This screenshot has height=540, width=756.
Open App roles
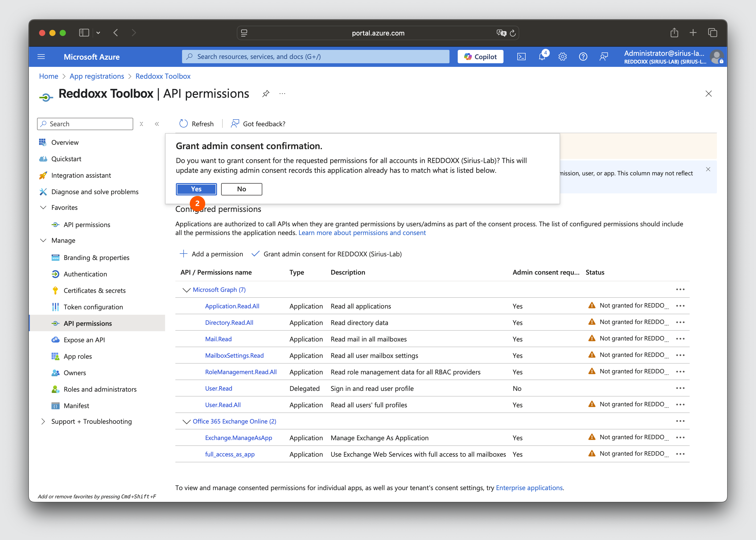coord(77,356)
